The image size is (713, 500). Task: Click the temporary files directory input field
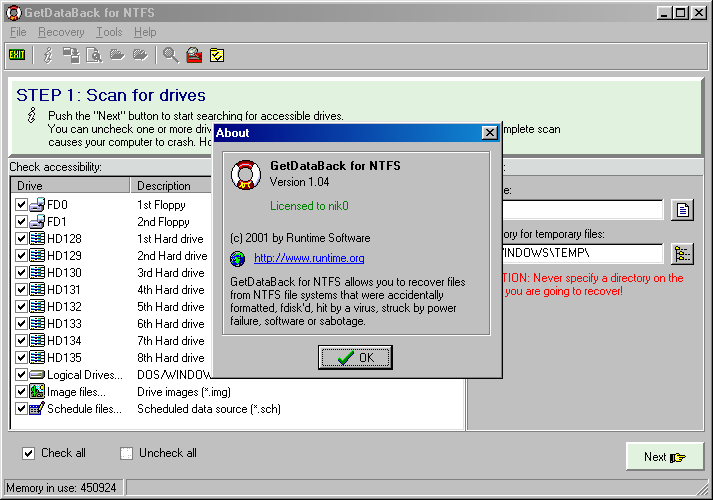click(580, 254)
